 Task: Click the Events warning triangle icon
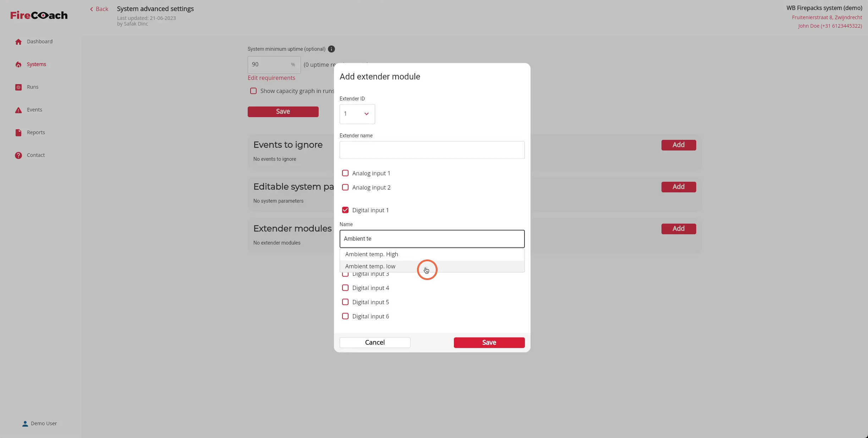[18, 110]
